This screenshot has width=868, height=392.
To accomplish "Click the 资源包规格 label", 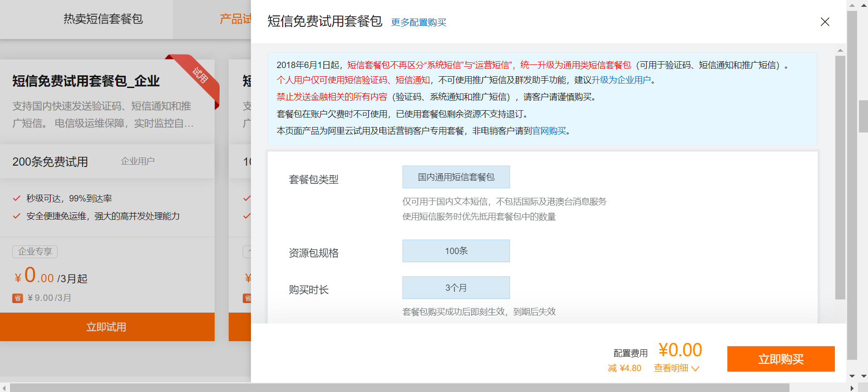I will 314,253.
